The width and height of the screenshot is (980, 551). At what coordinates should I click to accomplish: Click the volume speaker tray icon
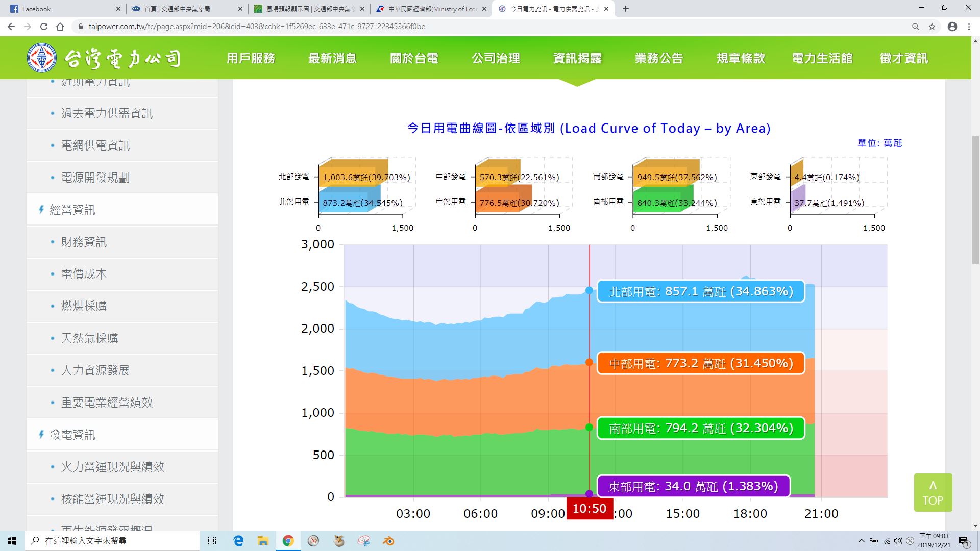point(898,541)
